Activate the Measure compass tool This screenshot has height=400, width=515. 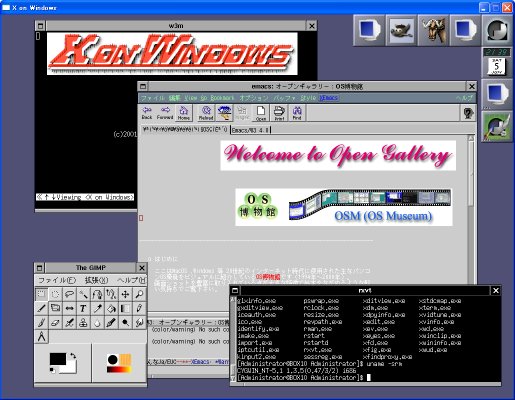(41, 336)
